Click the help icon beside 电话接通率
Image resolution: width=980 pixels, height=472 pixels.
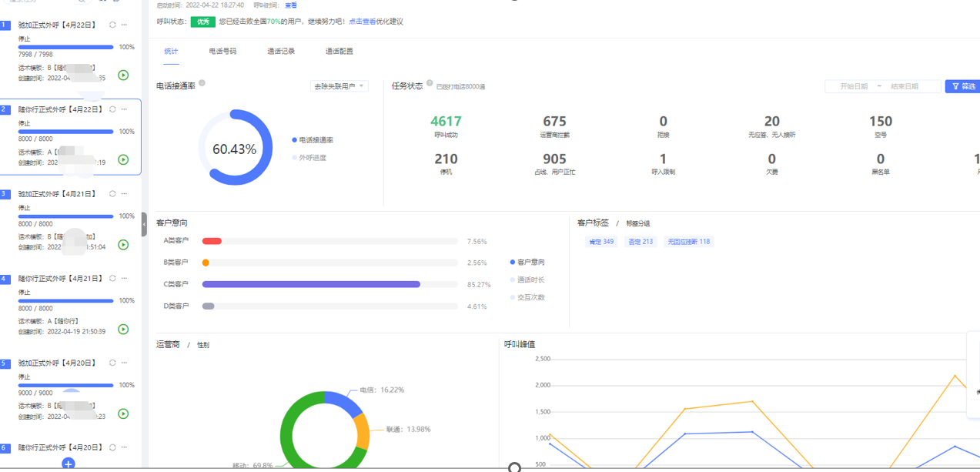tap(202, 83)
